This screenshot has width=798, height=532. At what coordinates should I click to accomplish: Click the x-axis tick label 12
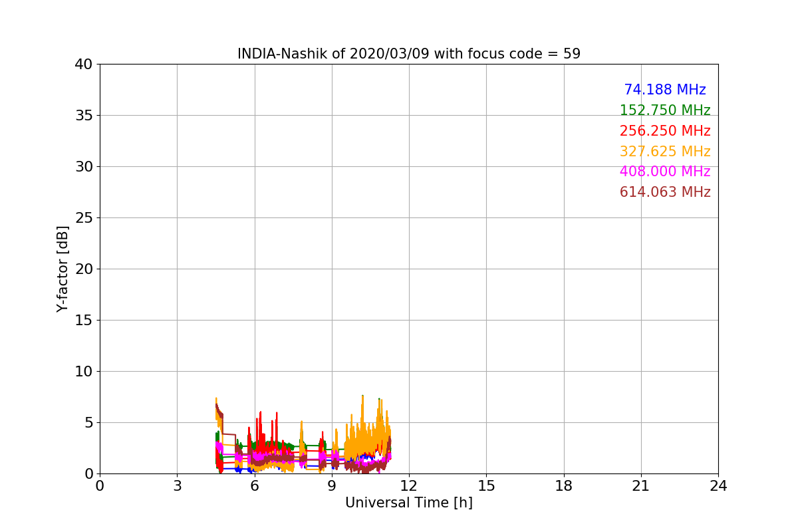[409, 486]
